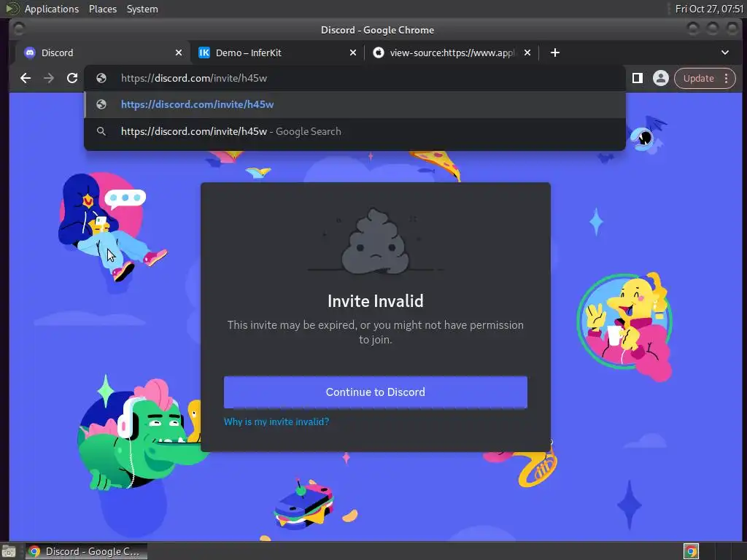Click the show desktop icon in bottom panel

(9, 551)
